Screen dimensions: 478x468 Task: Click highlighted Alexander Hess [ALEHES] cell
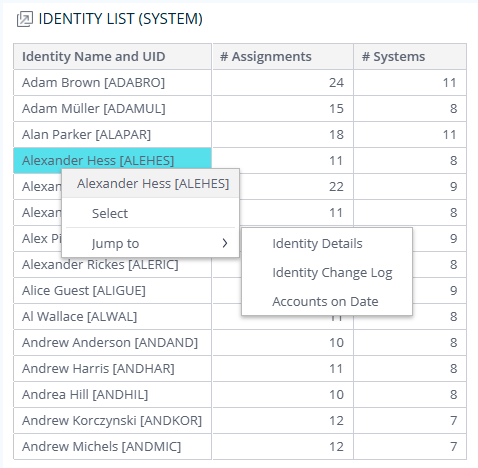[112, 160]
